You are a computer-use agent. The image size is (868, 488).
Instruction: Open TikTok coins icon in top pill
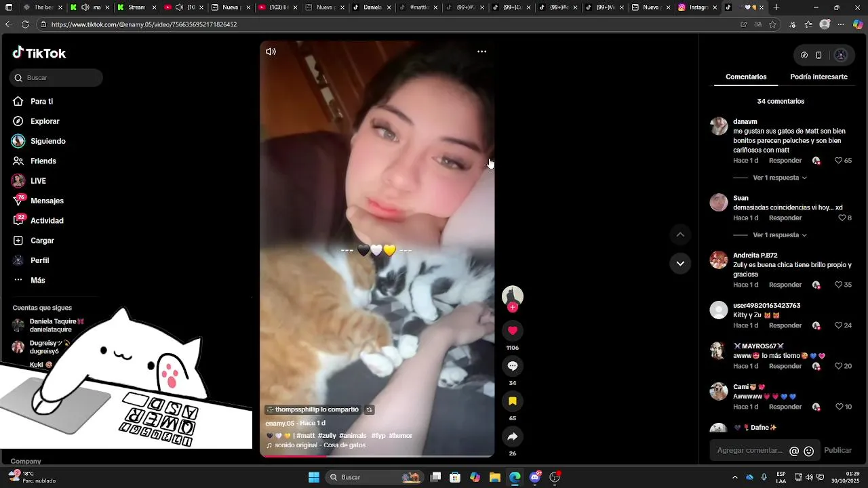804,56
